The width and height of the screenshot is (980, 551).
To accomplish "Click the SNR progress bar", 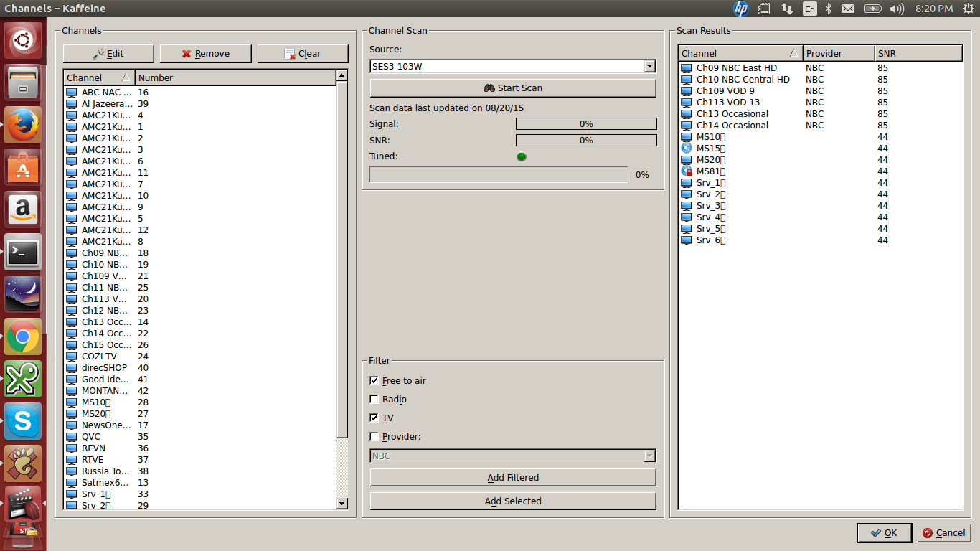I will (586, 141).
